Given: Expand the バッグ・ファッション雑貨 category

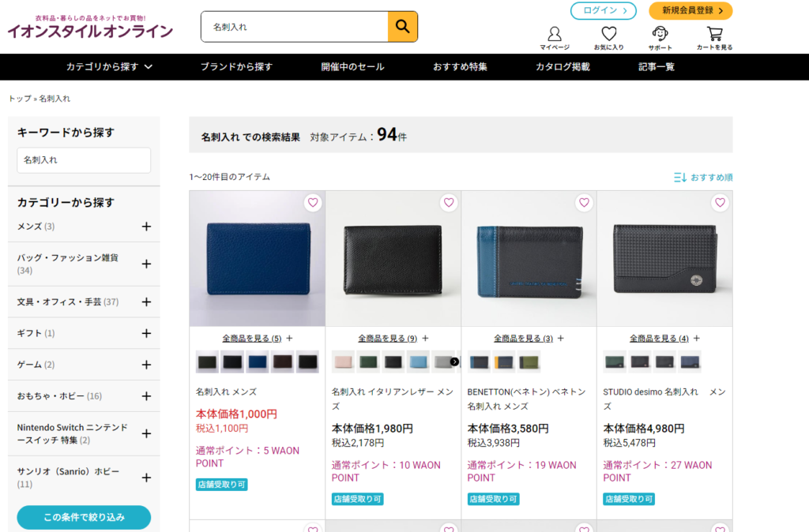Looking at the screenshot, I should (x=146, y=264).
